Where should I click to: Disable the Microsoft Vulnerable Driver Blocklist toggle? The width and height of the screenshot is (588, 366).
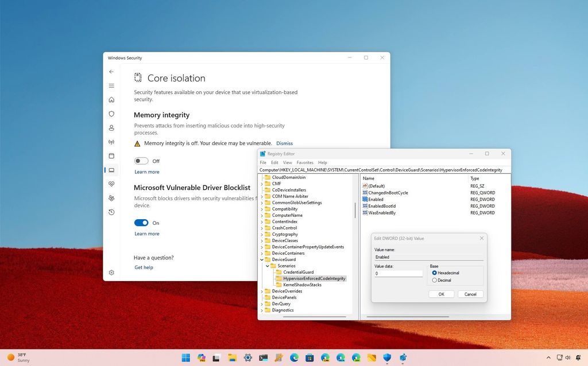tap(141, 223)
